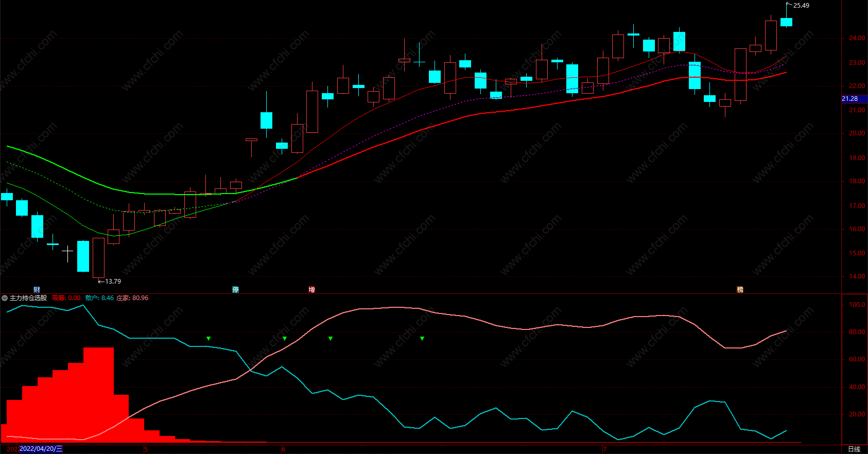Select the 主力持仓选股 indicator name

click(x=28, y=298)
